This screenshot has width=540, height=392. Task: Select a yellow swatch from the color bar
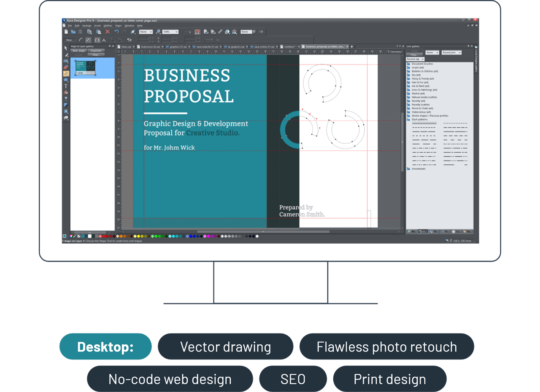click(x=138, y=236)
